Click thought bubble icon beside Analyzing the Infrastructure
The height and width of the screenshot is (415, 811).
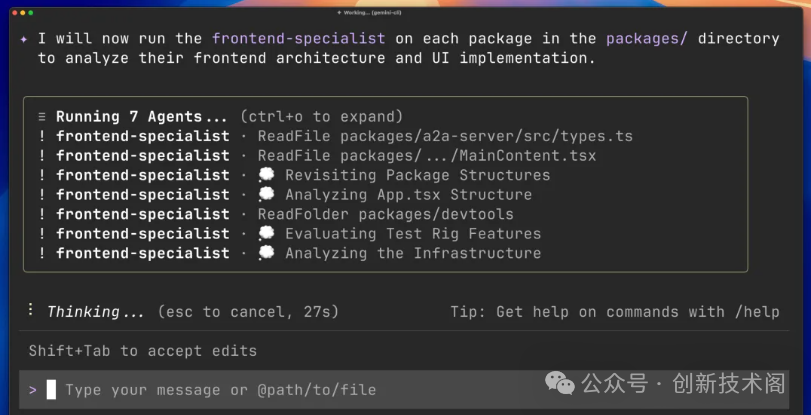[266, 253]
